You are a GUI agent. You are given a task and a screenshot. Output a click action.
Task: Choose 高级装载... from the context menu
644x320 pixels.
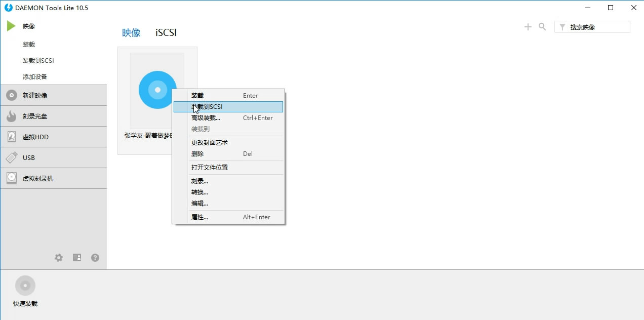coord(228,117)
